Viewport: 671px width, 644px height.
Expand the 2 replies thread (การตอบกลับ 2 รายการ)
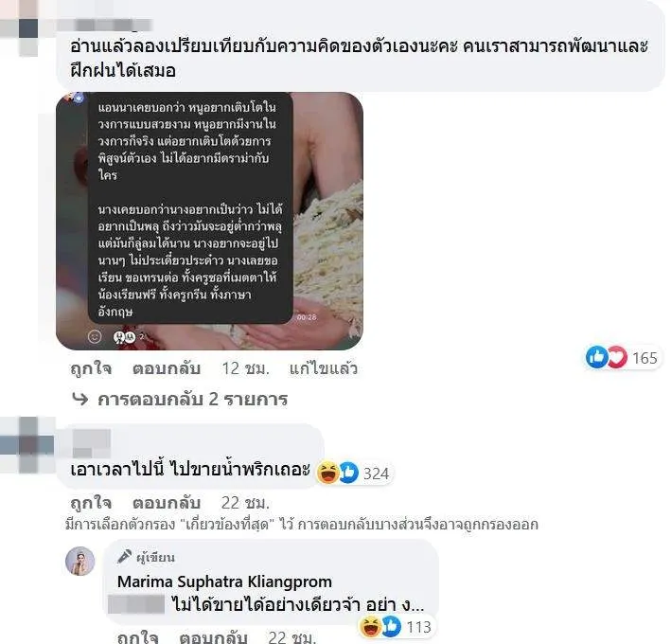(180, 400)
